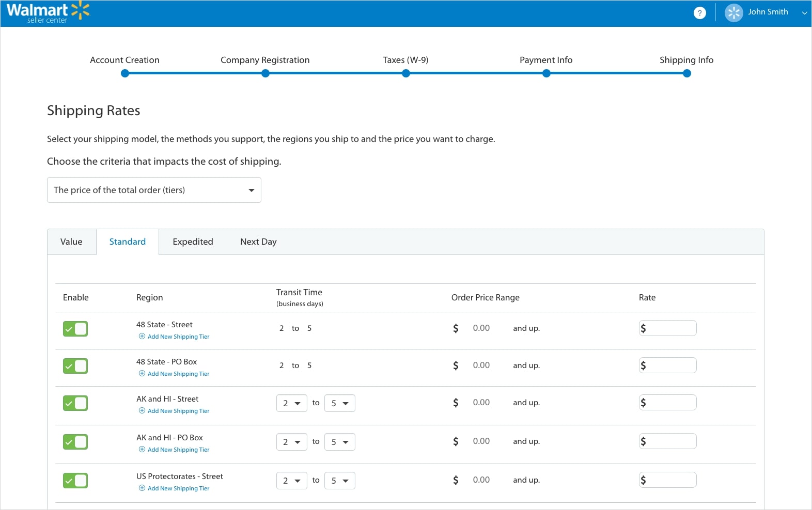Open the help question mark icon
812x510 pixels.
click(699, 13)
